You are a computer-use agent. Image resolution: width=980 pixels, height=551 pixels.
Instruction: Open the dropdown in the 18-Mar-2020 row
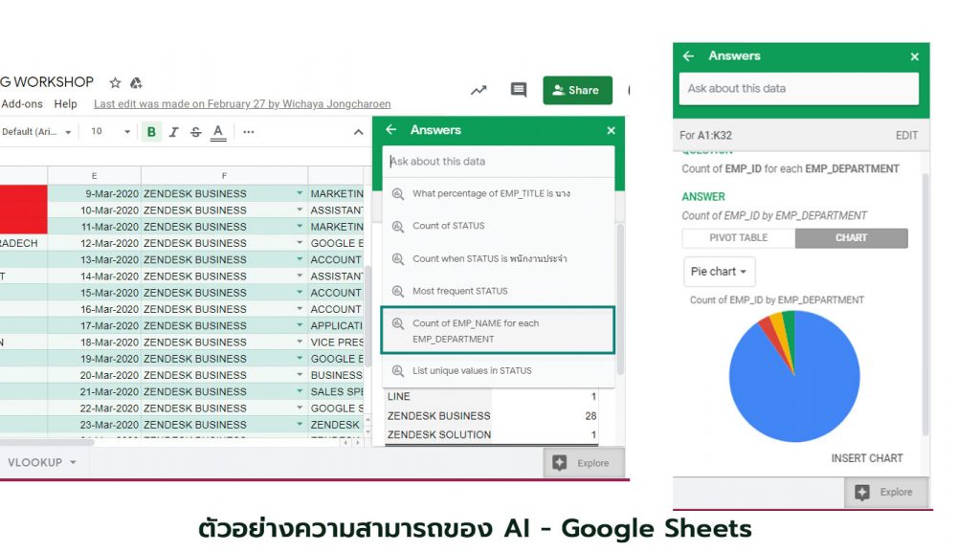[x=300, y=342]
